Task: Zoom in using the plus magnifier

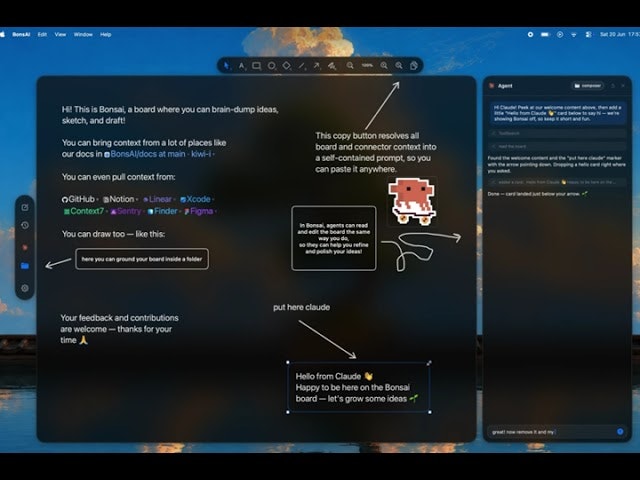Action: pos(384,65)
